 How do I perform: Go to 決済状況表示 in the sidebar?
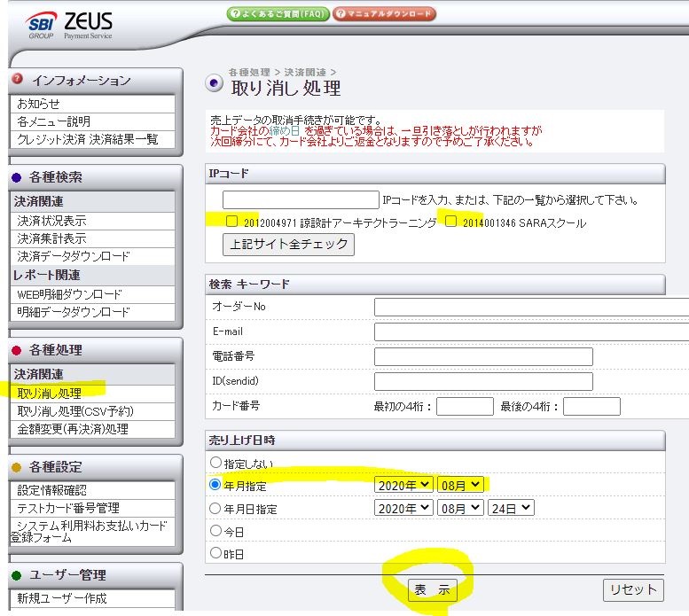click(x=52, y=221)
